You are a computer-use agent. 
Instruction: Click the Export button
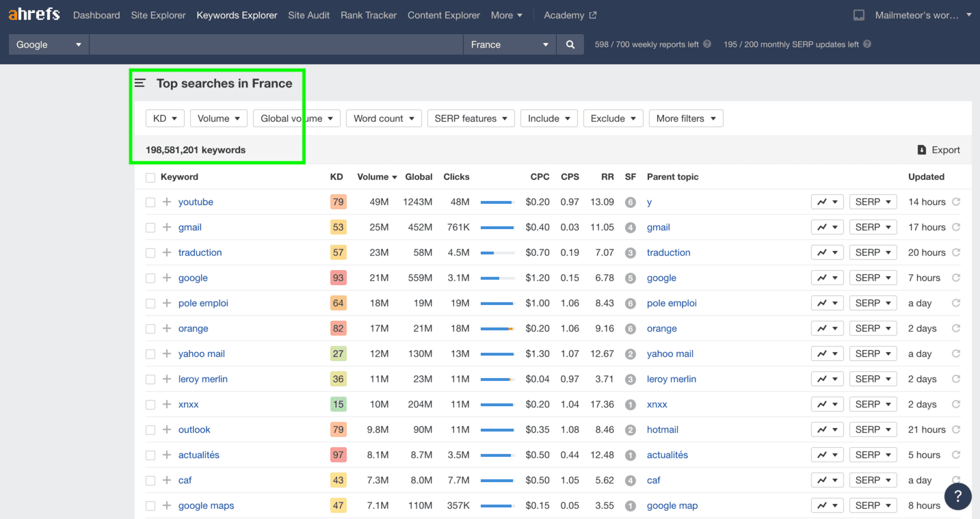pyautogui.click(x=938, y=150)
